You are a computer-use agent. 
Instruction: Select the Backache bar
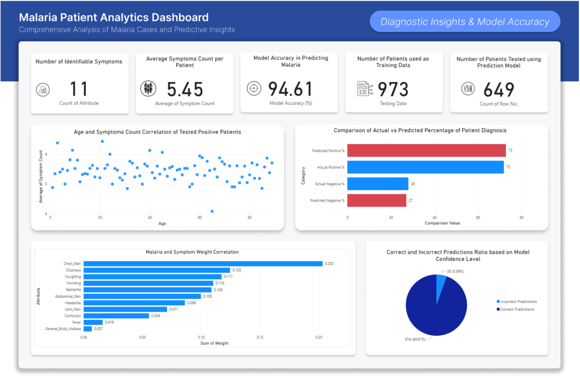(x=147, y=290)
